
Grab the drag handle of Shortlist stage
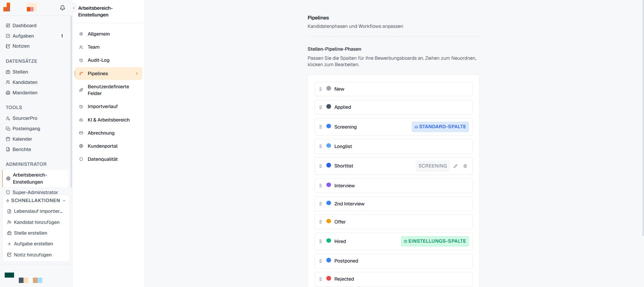(320, 166)
